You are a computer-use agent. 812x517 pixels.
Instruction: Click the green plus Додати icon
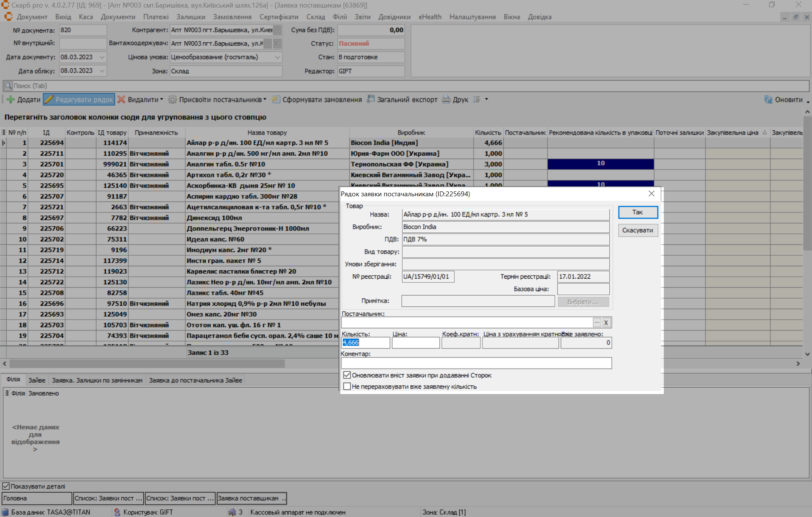[x=11, y=100]
